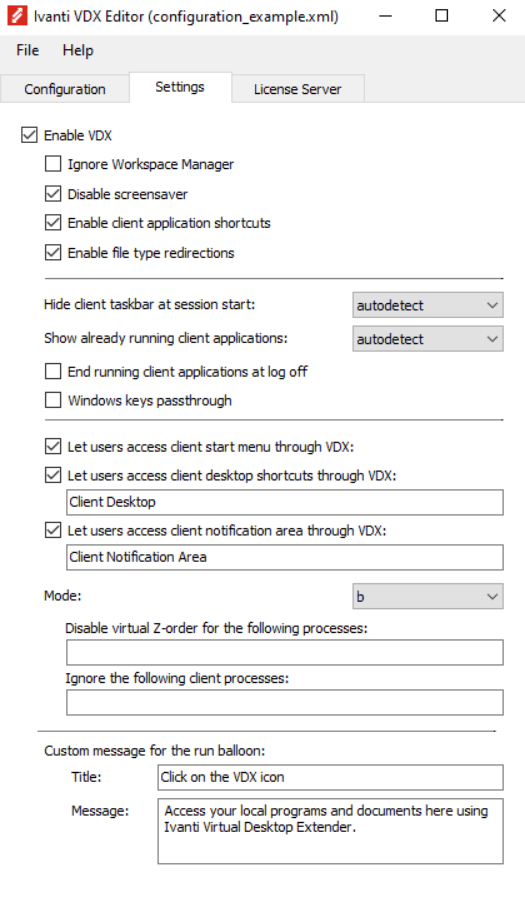This screenshot has width=525, height=904.
Task: Expand Show already running client applications dropdown
Action: [x=428, y=339]
